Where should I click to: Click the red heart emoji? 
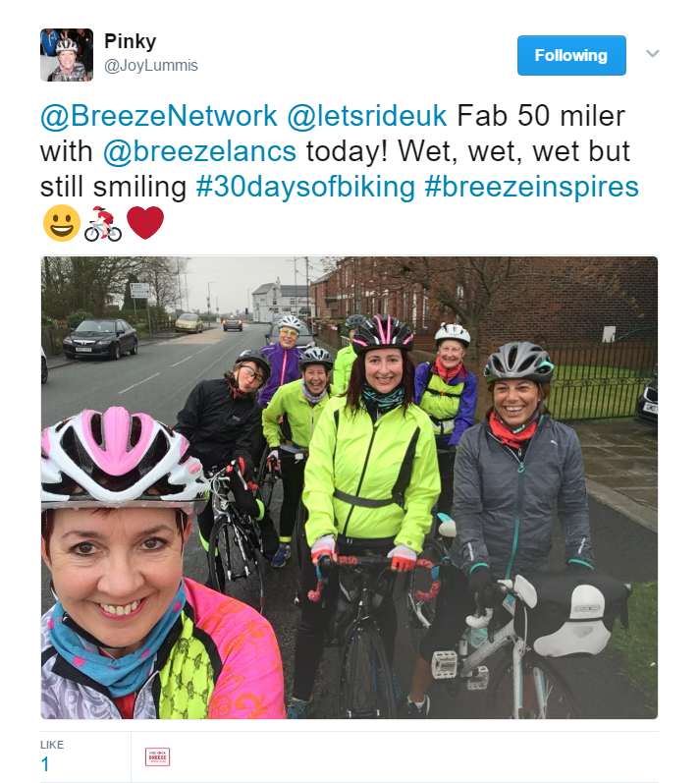[145, 223]
